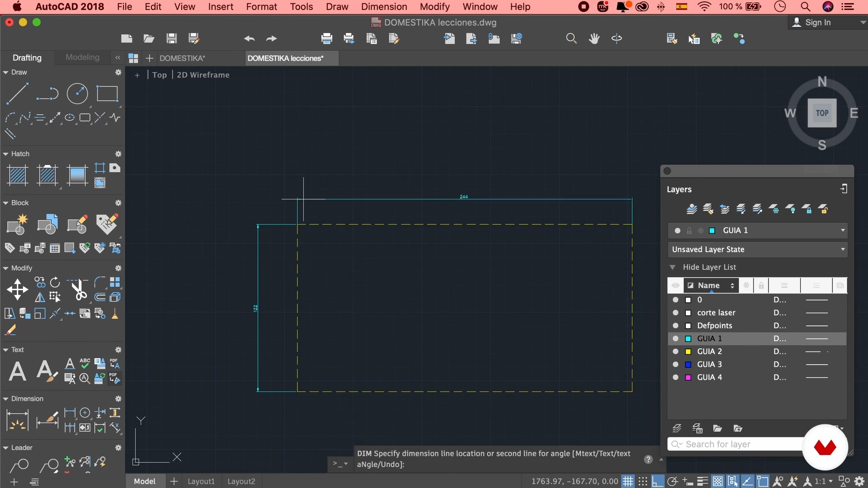Switch to the DOMESTIKA* drawing tab
Viewport: 868px width, 488px height.
[182, 58]
